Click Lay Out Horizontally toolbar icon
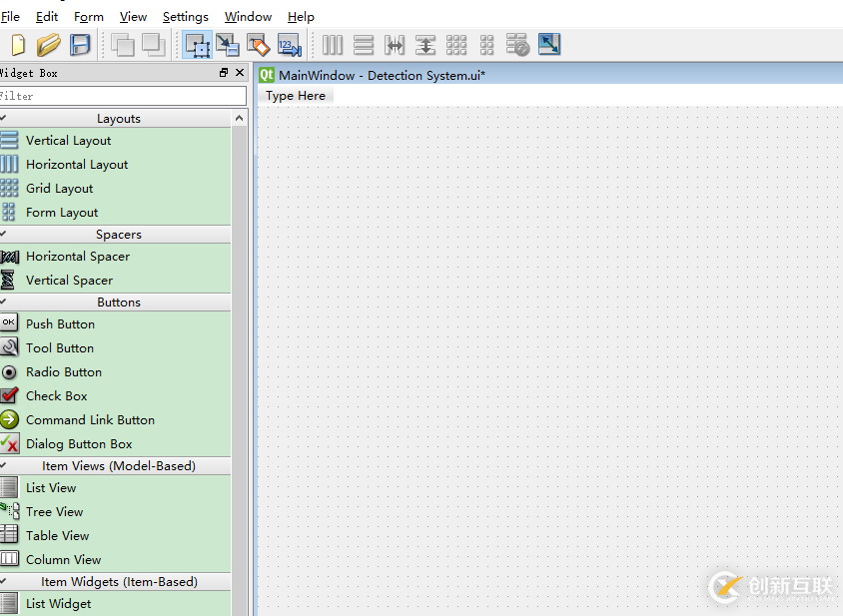843x616 pixels. coord(333,45)
